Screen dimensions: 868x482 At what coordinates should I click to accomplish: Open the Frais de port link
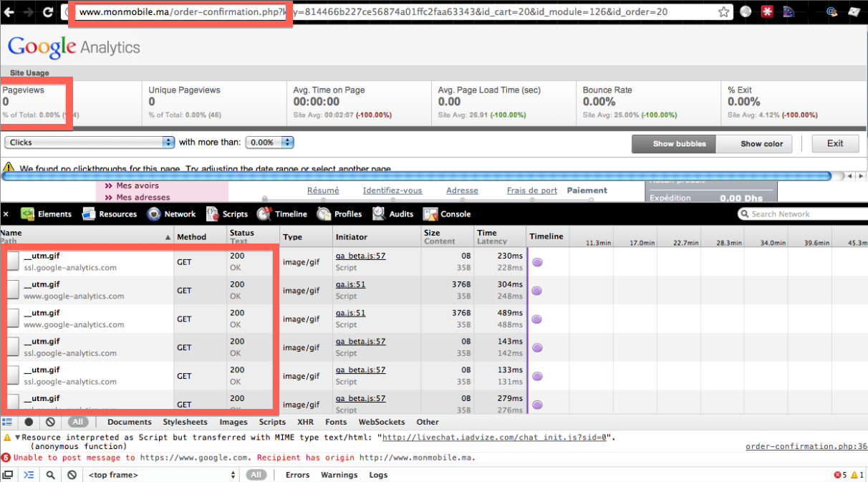[532, 191]
